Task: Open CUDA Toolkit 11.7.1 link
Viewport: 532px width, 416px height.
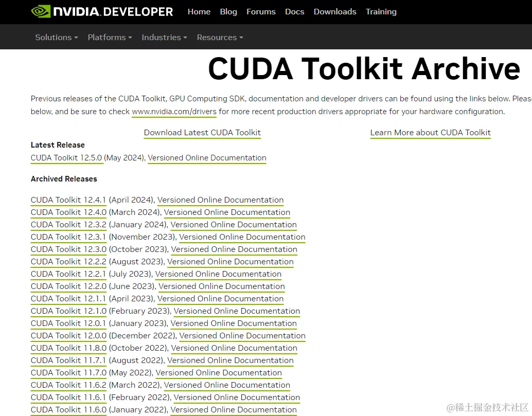Action: pyautogui.click(x=68, y=360)
